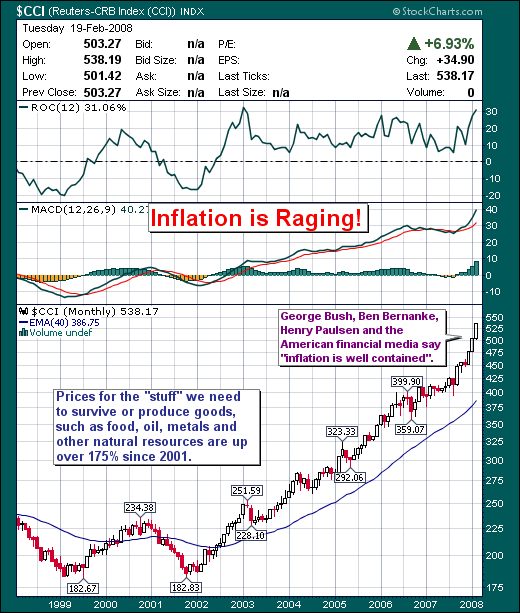
Task: Click the 1999 year axis label
Action: point(60,604)
